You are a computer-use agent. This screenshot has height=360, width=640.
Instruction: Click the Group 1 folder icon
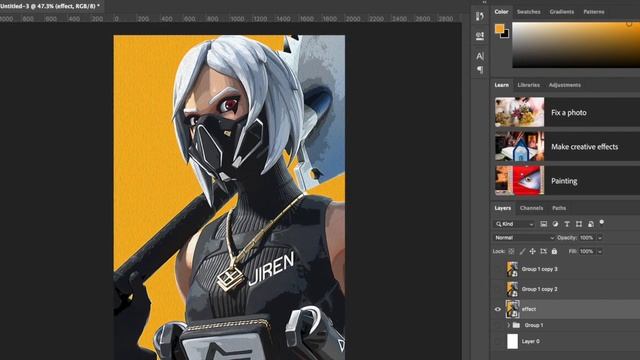[516, 325]
